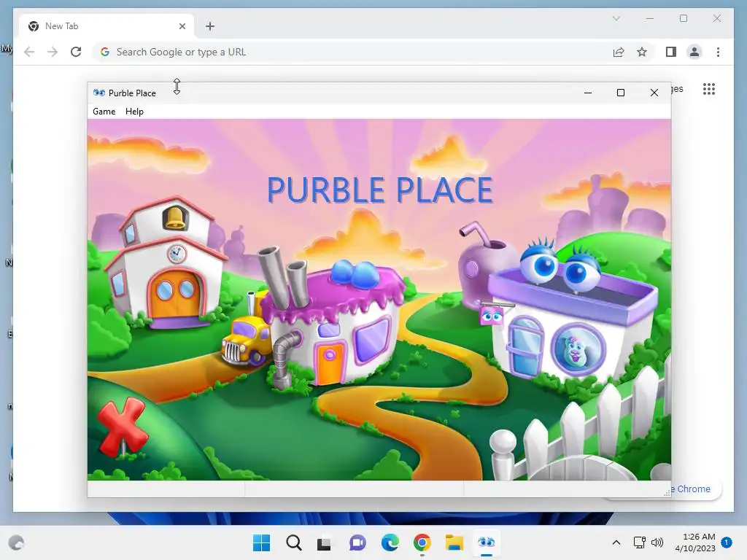
Task: Open the Chat app on the taskbar
Action: tap(357, 542)
